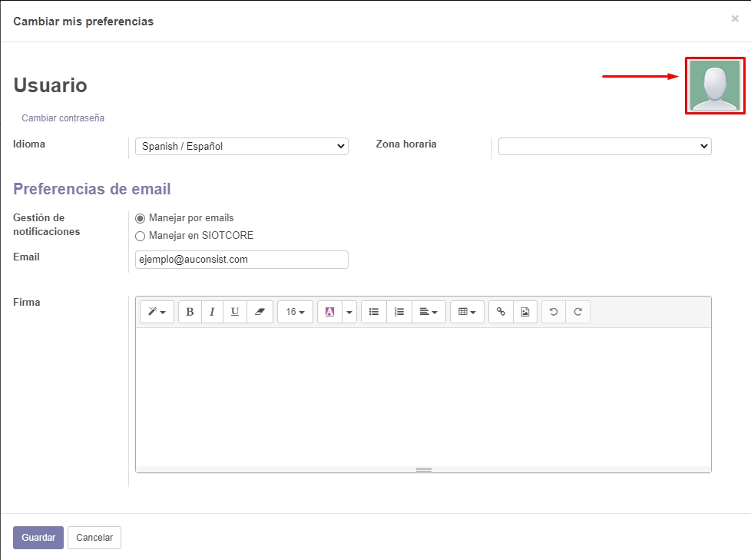751x560 pixels.
Task: Click the insert picture icon
Action: (x=525, y=312)
